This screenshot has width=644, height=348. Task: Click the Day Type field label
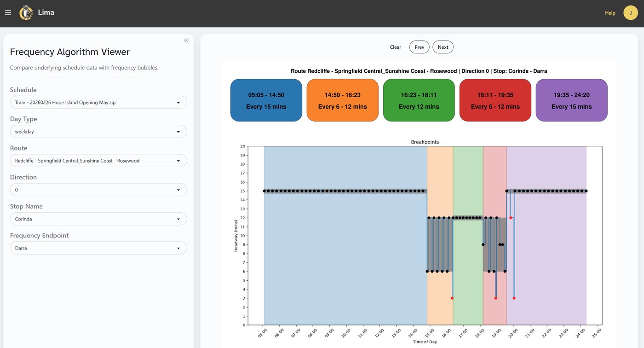(23, 119)
